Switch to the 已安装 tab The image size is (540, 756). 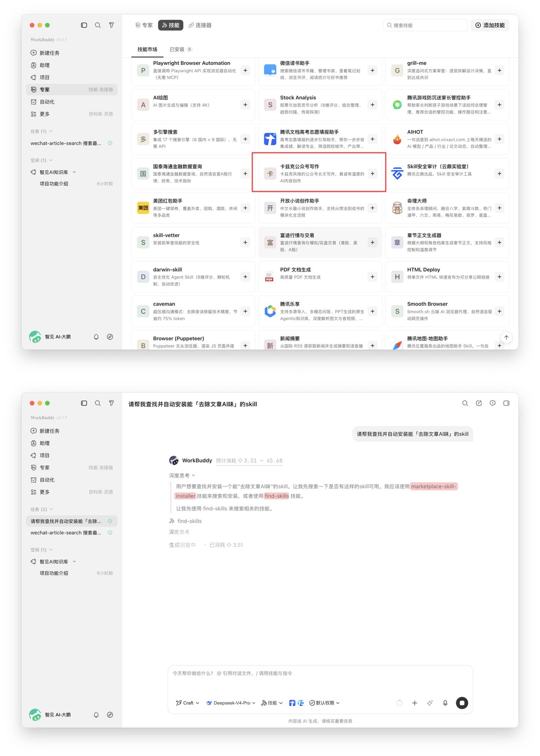click(x=181, y=49)
